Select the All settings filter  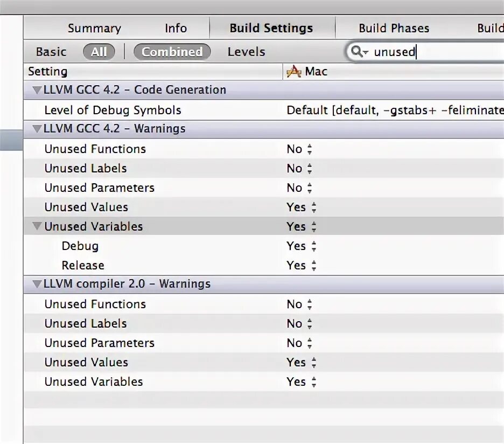99,52
